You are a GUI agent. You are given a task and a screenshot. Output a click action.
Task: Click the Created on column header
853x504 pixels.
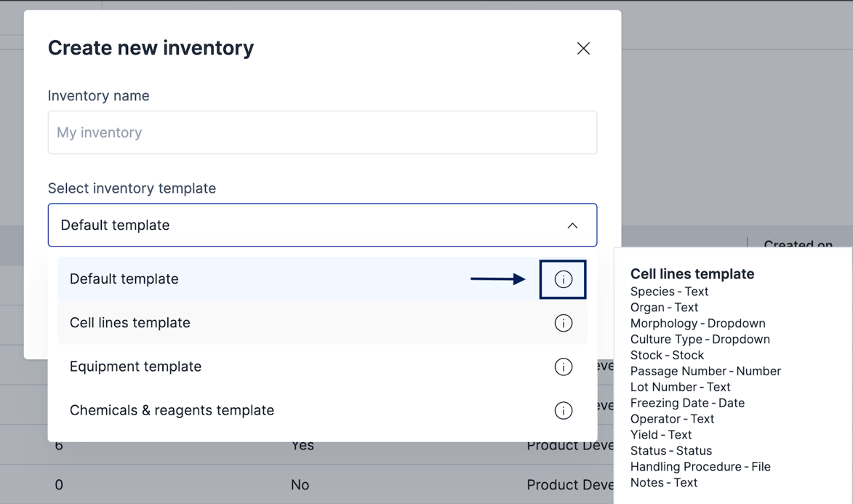798,245
